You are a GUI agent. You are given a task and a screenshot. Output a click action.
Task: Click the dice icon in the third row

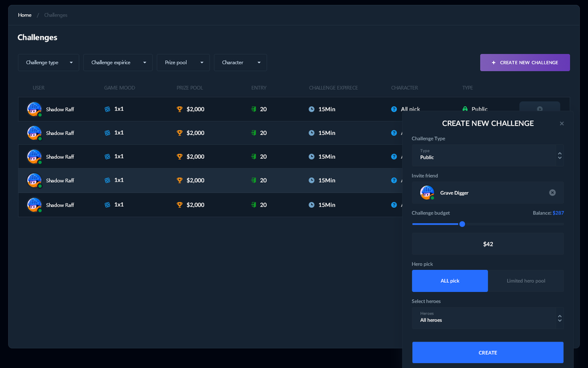point(107,156)
